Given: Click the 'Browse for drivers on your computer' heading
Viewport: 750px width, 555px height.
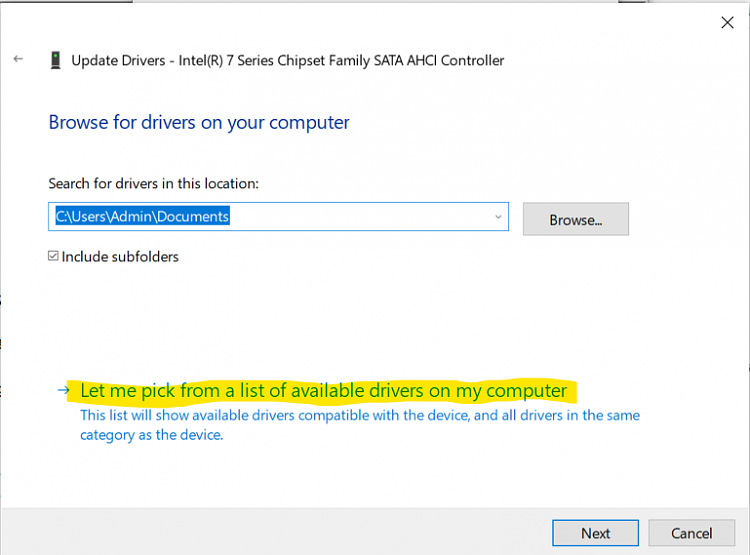Looking at the screenshot, I should [199, 123].
